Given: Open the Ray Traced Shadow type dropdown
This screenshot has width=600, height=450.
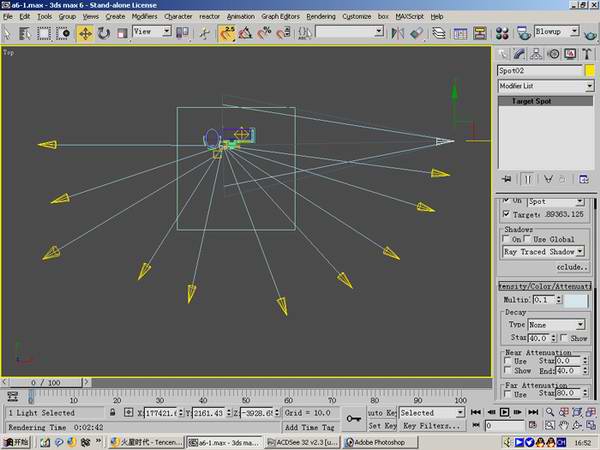Looking at the screenshot, I should (580, 252).
